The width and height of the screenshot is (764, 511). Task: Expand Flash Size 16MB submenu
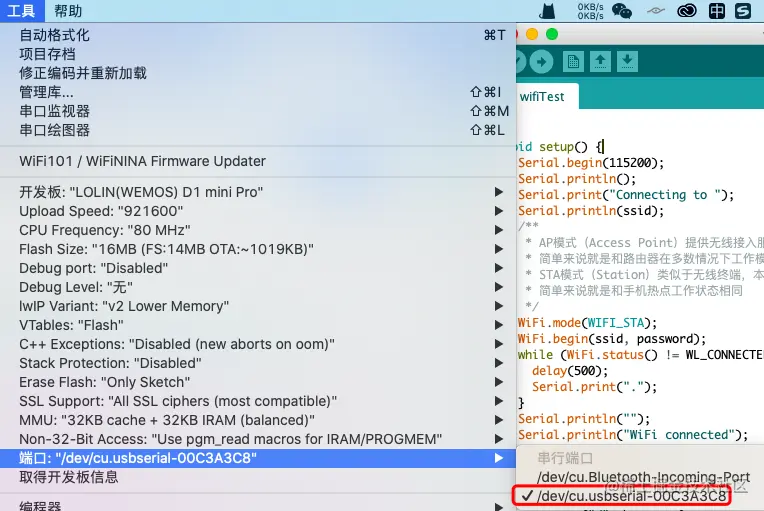pos(258,249)
